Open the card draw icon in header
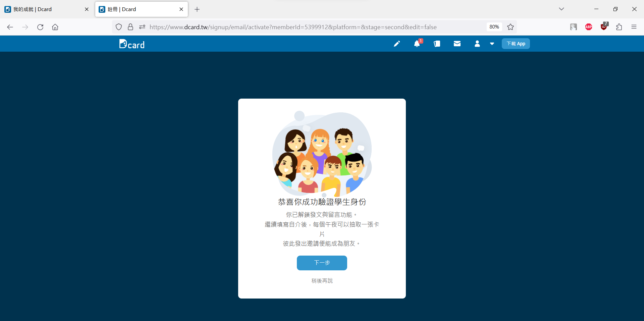644x321 pixels. point(437,44)
